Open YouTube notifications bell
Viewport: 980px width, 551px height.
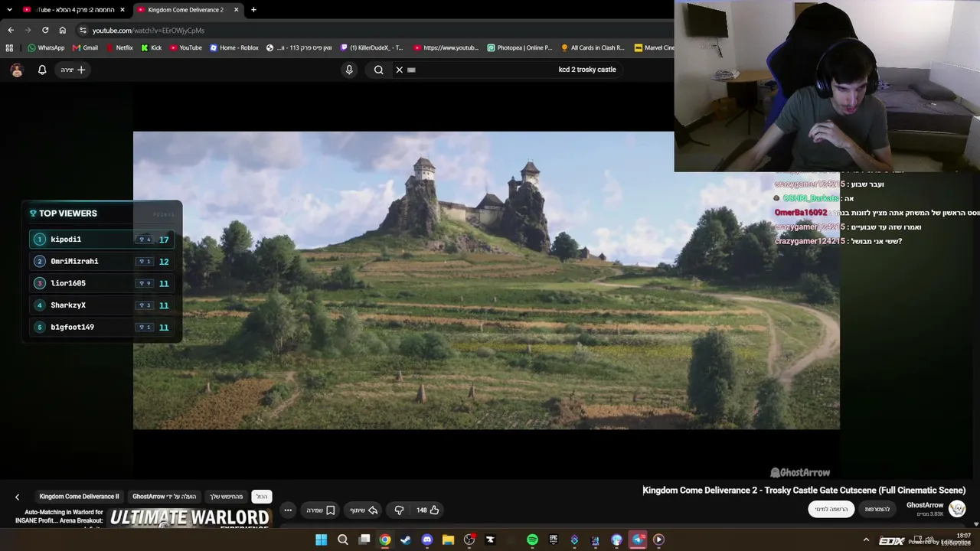coord(42,70)
